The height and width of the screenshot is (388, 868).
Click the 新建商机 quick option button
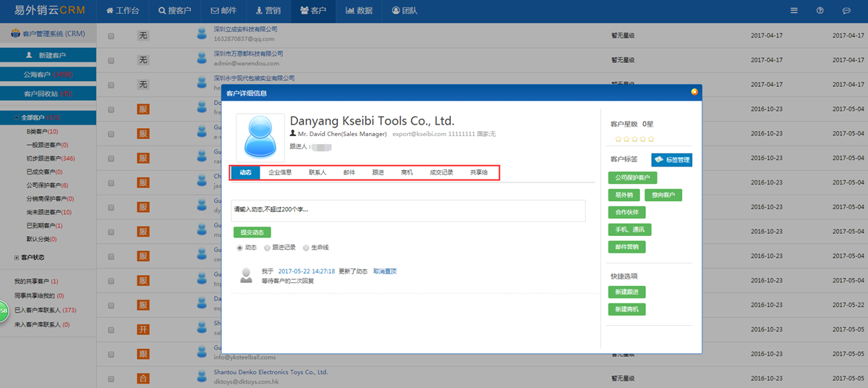click(x=627, y=309)
